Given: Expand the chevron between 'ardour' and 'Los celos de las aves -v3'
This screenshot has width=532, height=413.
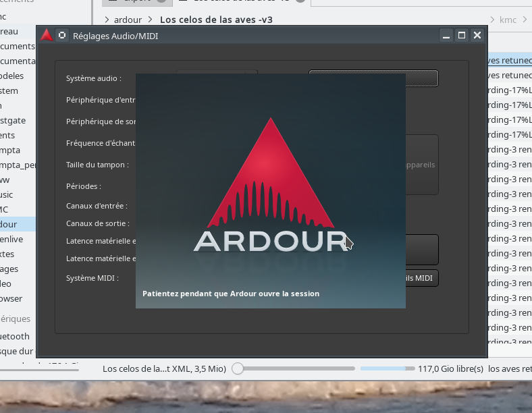Looking at the screenshot, I should click(x=151, y=20).
